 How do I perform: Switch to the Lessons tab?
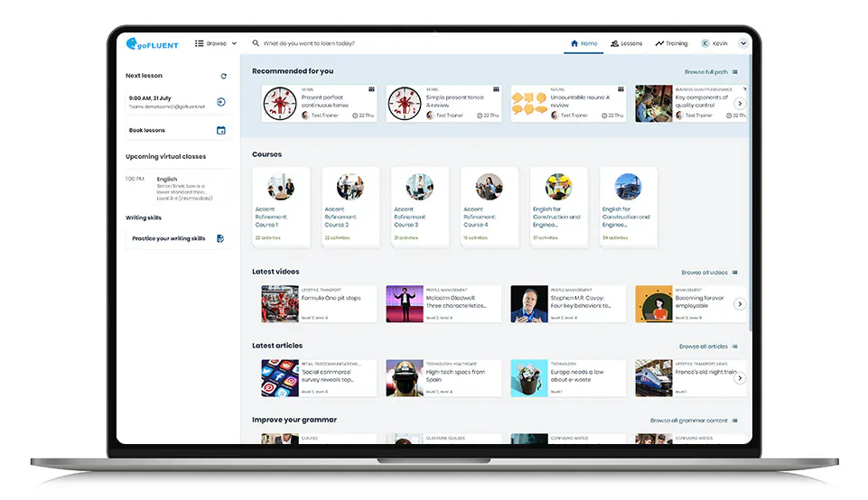click(626, 43)
